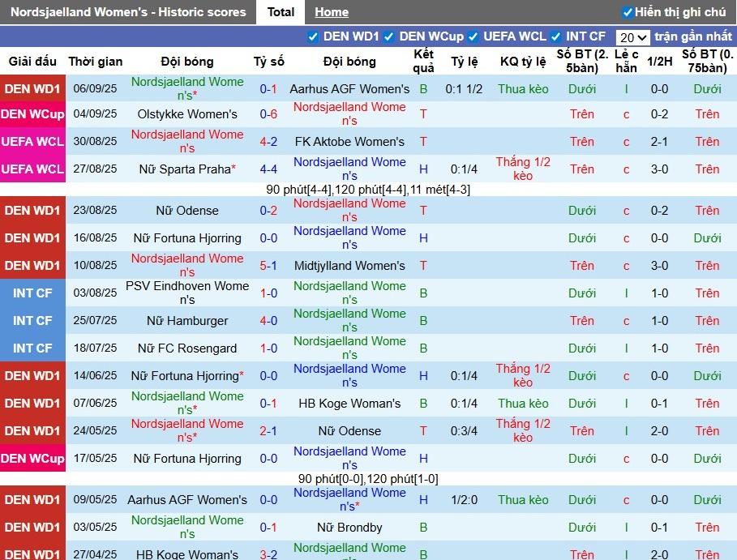Click the Tỷ số column header

coord(268,62)
